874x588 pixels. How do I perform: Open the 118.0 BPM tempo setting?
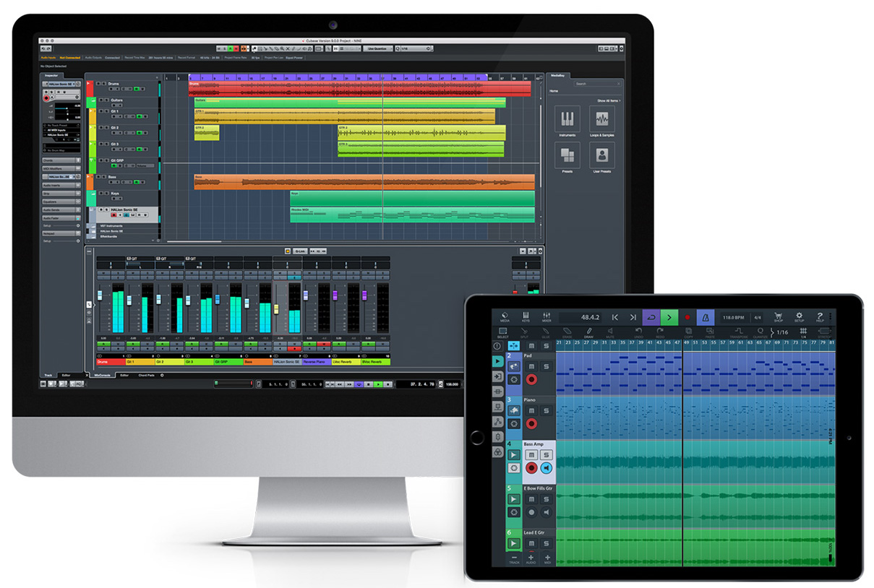734,317
